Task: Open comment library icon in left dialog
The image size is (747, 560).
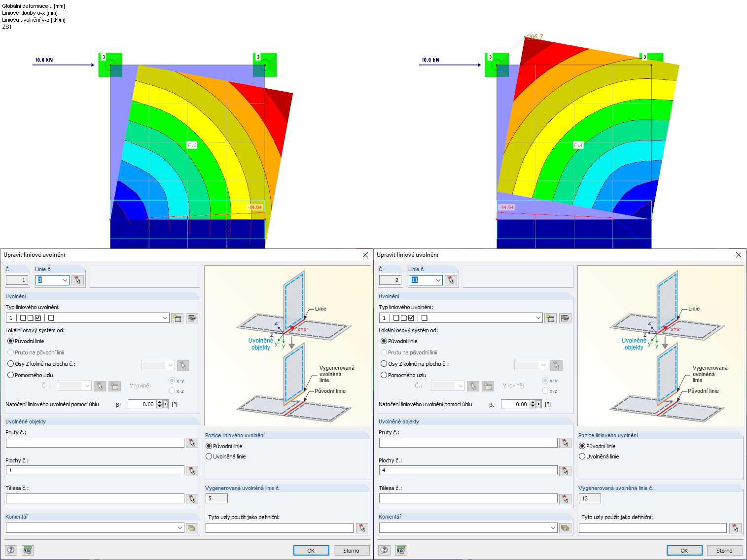Action: (192, 527)
